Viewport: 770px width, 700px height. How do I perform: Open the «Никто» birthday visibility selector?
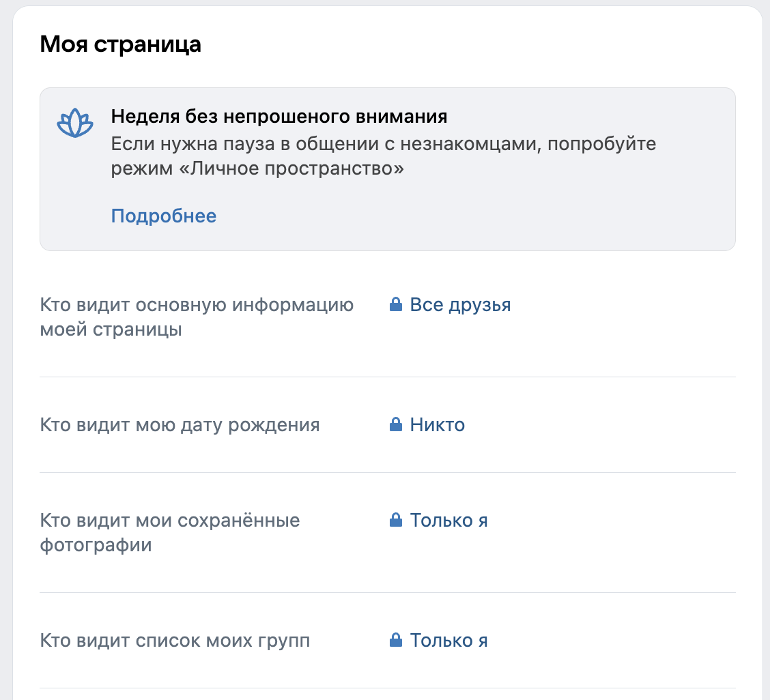(436, 424)
